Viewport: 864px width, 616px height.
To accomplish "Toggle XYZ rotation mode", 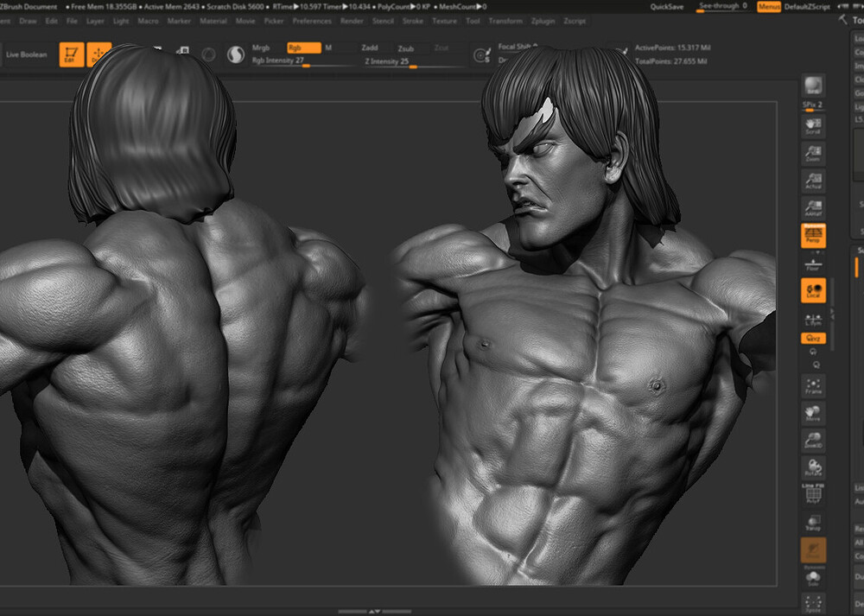I will pos(813,339).
